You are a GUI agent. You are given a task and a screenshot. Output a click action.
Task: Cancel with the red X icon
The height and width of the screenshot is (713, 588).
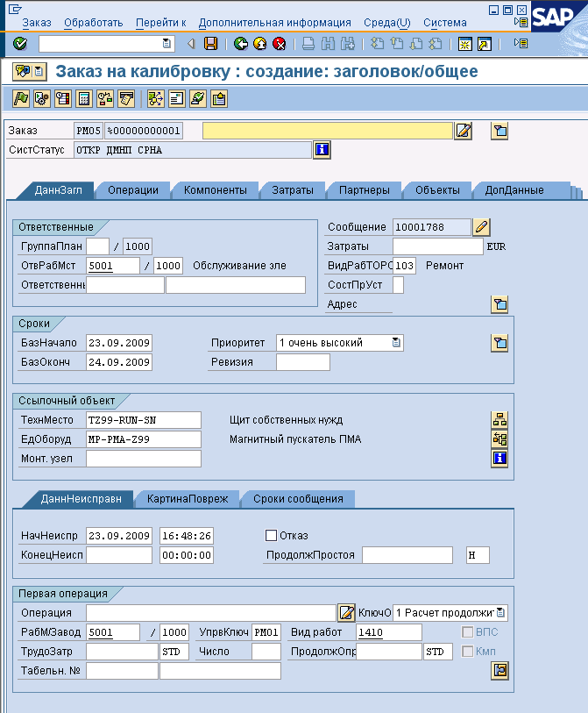pyautogui.click(x=280, y=44)
